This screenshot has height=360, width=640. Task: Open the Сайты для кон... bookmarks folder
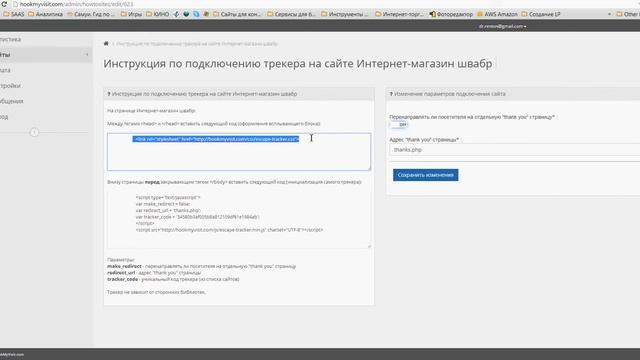tap(237, 14)
